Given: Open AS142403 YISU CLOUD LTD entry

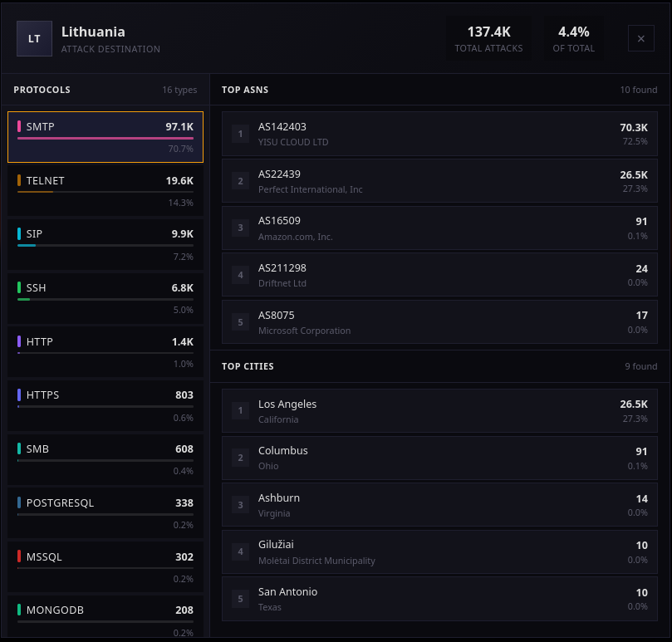Looking at the screenshot, I should (439, 134).
